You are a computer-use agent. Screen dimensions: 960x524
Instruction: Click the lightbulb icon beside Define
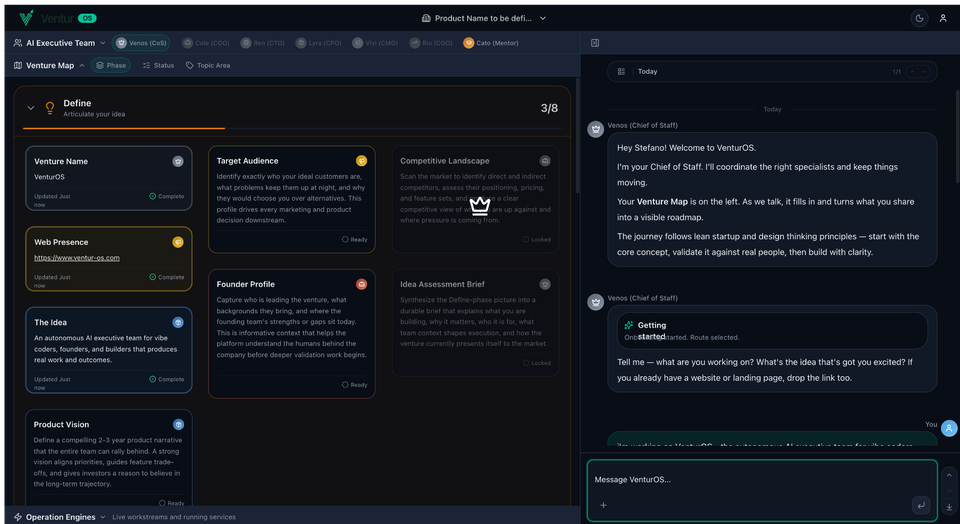click(50, 108)
